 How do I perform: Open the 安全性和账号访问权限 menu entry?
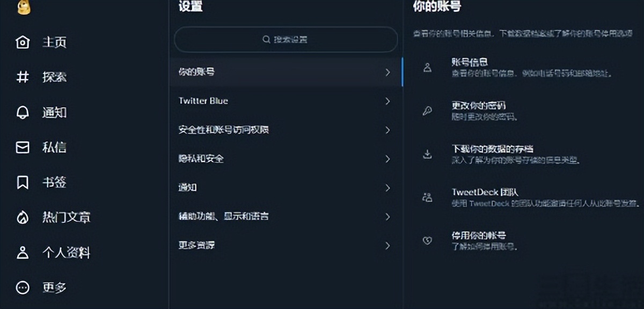224,130
